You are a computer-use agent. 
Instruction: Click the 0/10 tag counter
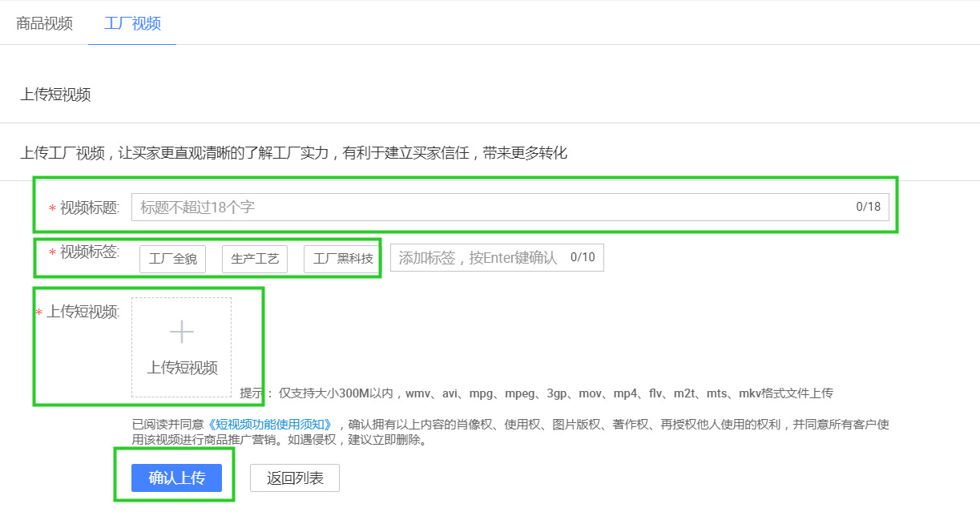583,258
